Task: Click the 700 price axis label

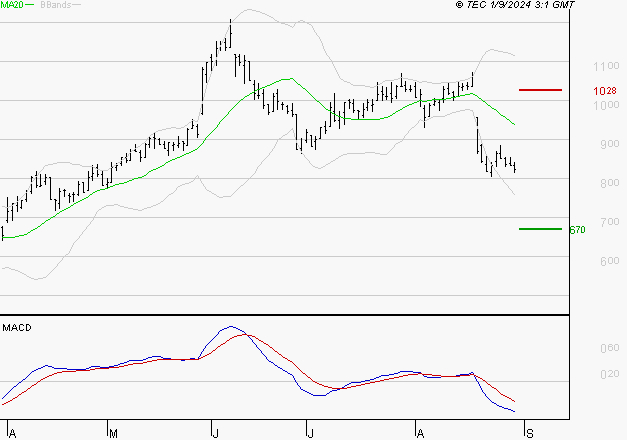Action: coord(610,222)
